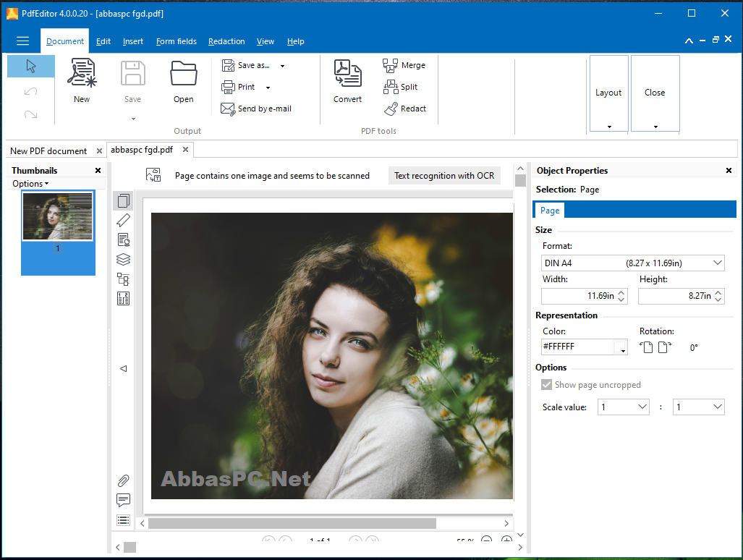Click the redo arrow icon
743x560 pixels.
tap(31, 114)
